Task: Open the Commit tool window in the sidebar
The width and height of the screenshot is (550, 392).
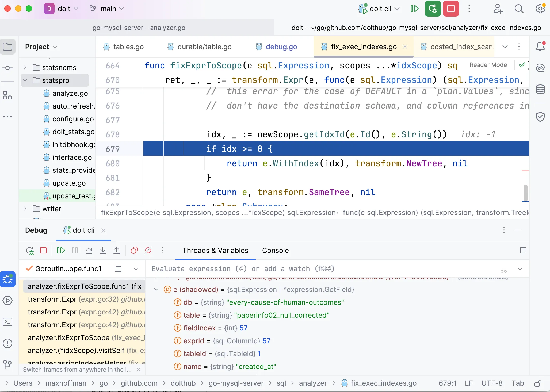Action: 7,68
